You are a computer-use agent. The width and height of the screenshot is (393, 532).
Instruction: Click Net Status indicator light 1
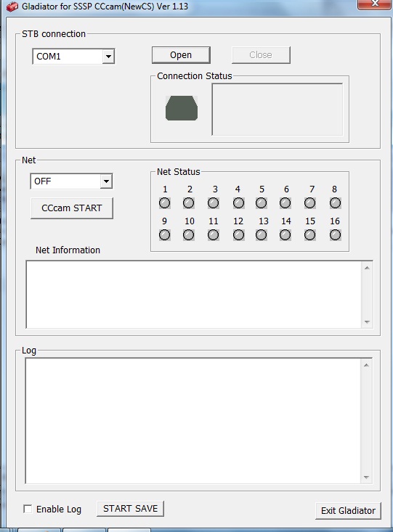click(165, 203)
